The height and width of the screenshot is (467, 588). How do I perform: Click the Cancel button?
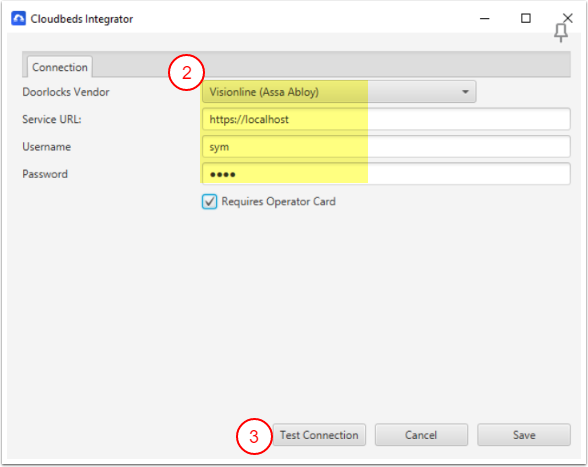pos(421,435)
